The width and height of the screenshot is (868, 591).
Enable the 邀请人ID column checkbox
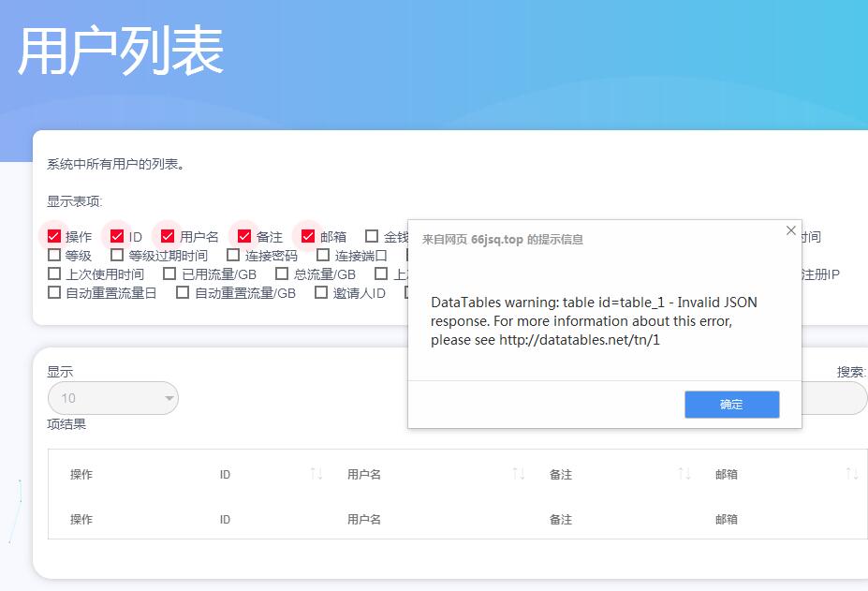321,292
